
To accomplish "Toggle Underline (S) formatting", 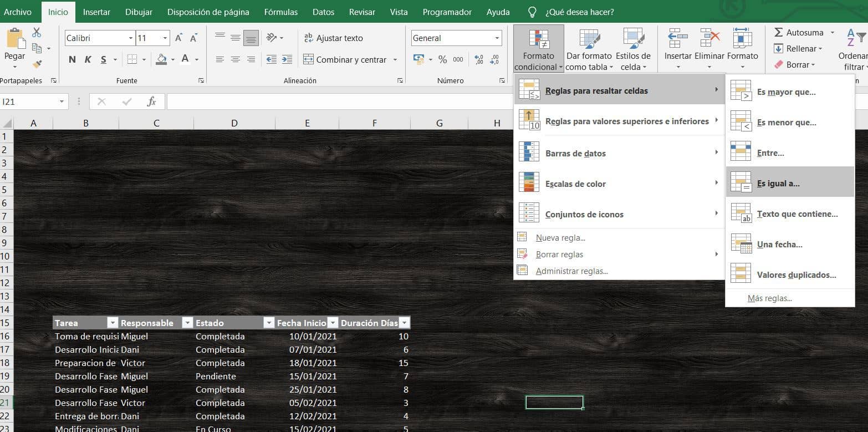I will (104, 59).
